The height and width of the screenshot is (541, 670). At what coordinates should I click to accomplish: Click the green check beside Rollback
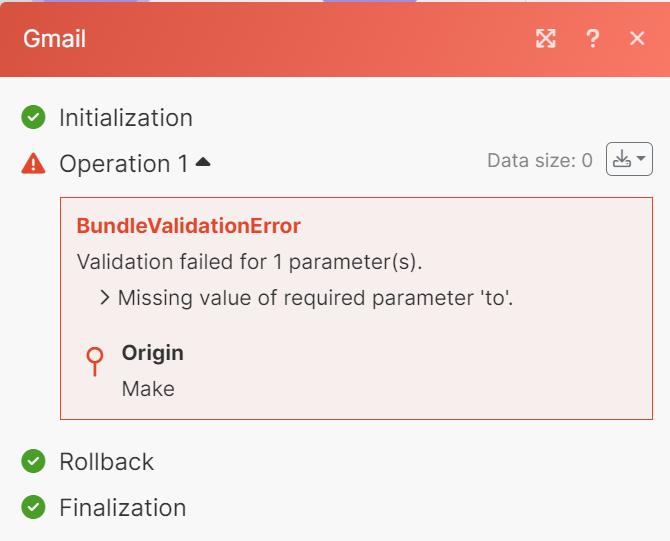point(33,462)
